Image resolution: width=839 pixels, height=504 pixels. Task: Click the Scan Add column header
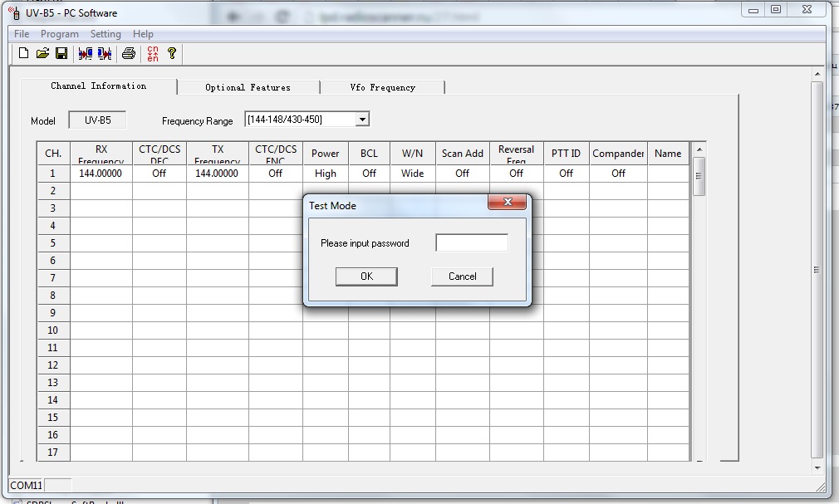(x=463, y=154)
